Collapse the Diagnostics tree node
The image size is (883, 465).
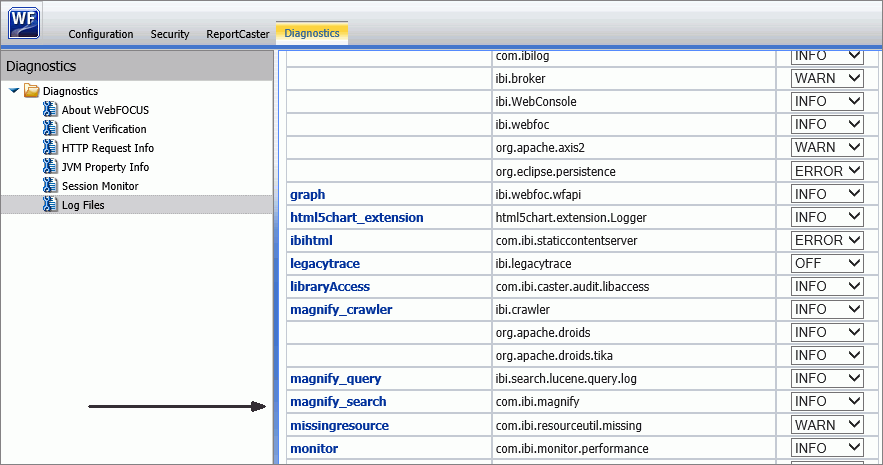click(14, 91)
